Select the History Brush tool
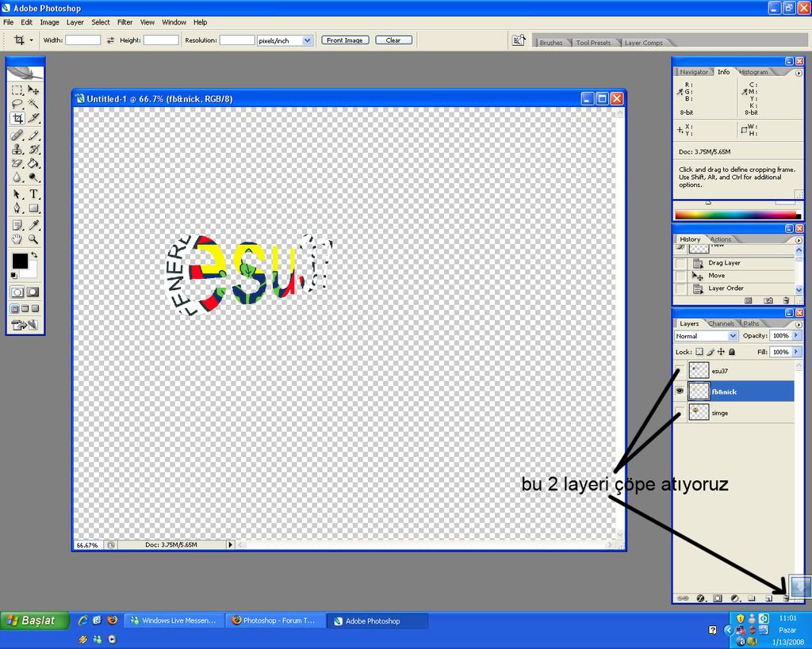The height and width of the screenshot is (649, 812). (x=33, y=150)
